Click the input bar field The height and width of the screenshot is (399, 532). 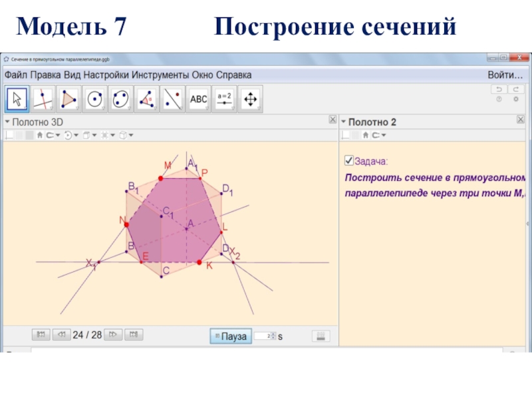click(x=267, y=350)
